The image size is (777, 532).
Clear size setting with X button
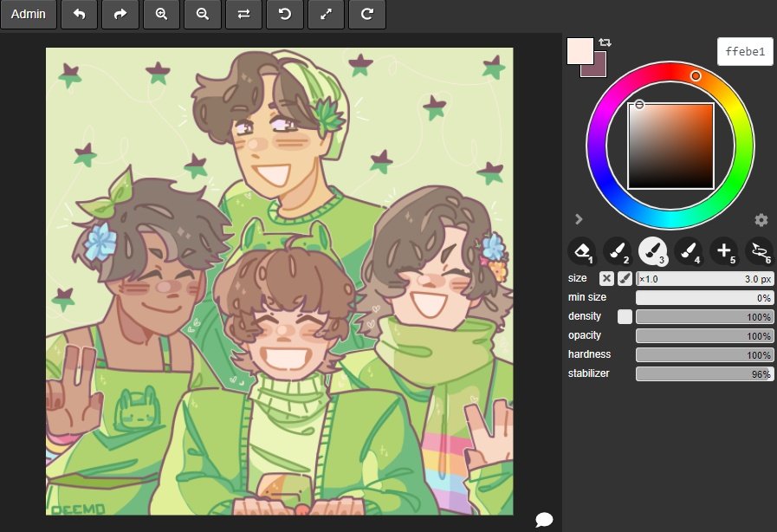tap(606, 279)
